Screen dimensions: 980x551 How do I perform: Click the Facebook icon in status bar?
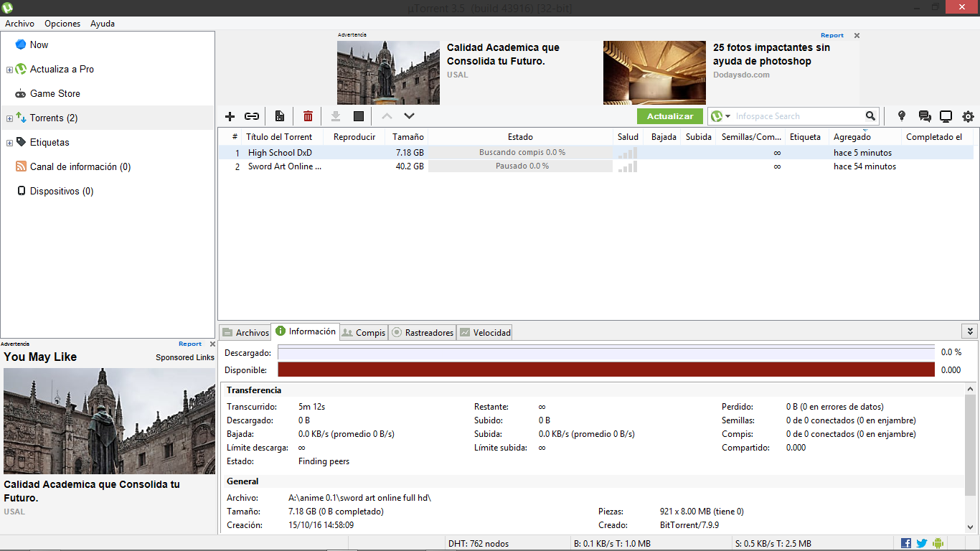(906, 544)
